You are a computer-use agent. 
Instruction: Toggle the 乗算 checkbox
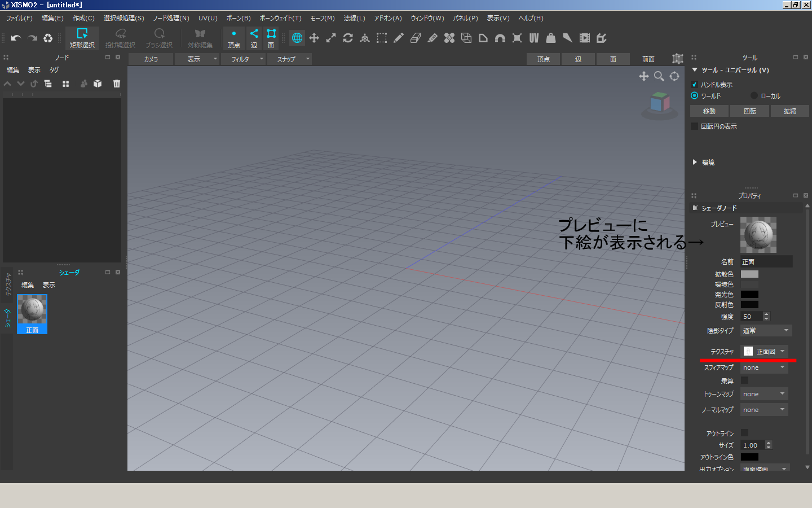(744, 380)
